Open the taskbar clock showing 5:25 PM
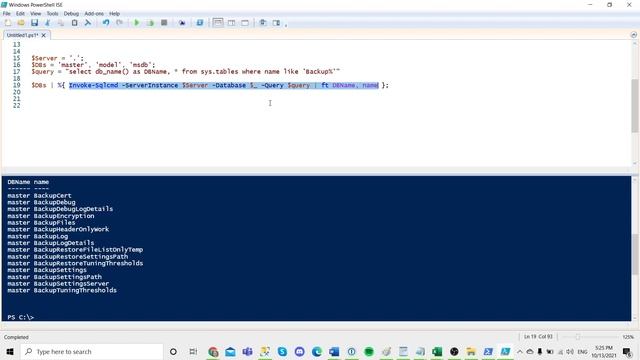 604,351
